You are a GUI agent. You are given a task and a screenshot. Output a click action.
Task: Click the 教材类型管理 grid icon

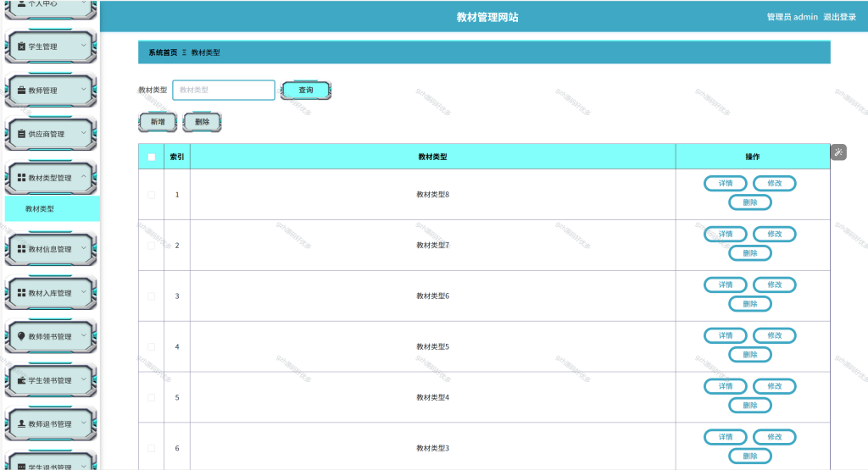[x=21, y=178]
